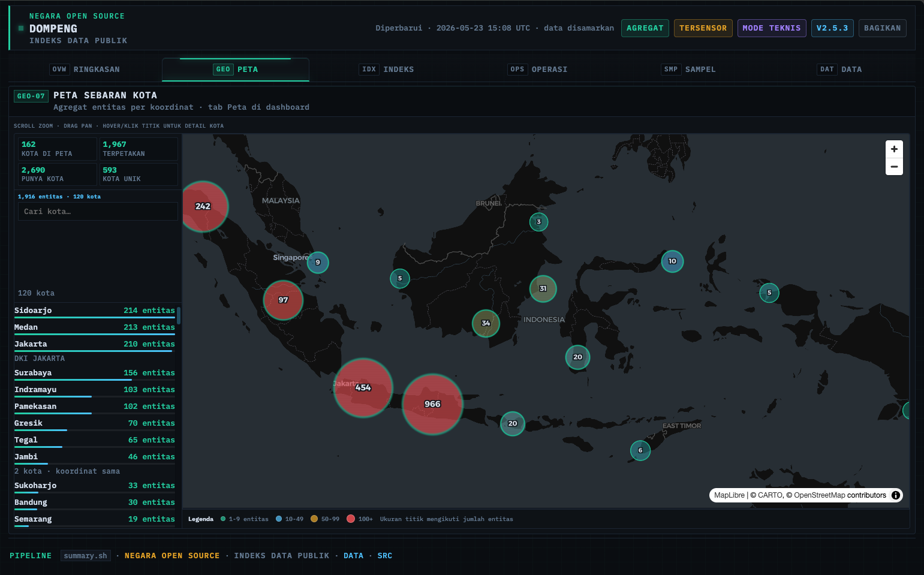Toggle the MODE TEKNIS button

coord(771,28)
